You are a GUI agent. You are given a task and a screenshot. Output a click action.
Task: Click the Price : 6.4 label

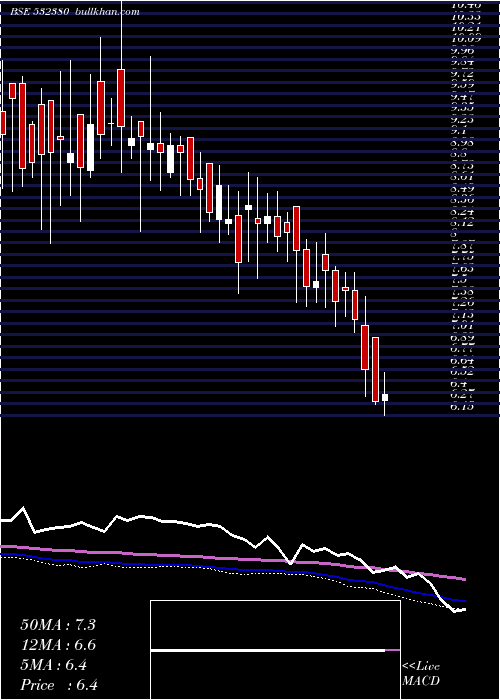tap(59, 685)
